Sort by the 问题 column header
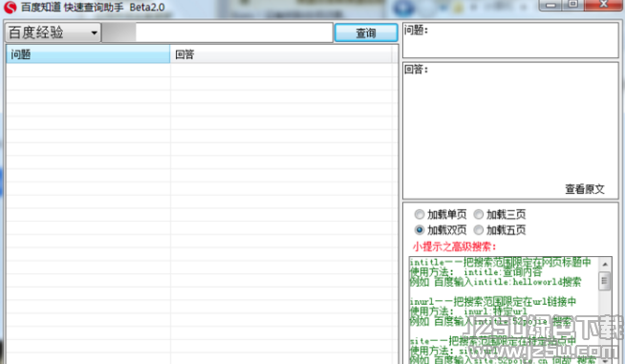Screen dimensions: 625x364 click(88, 54)
